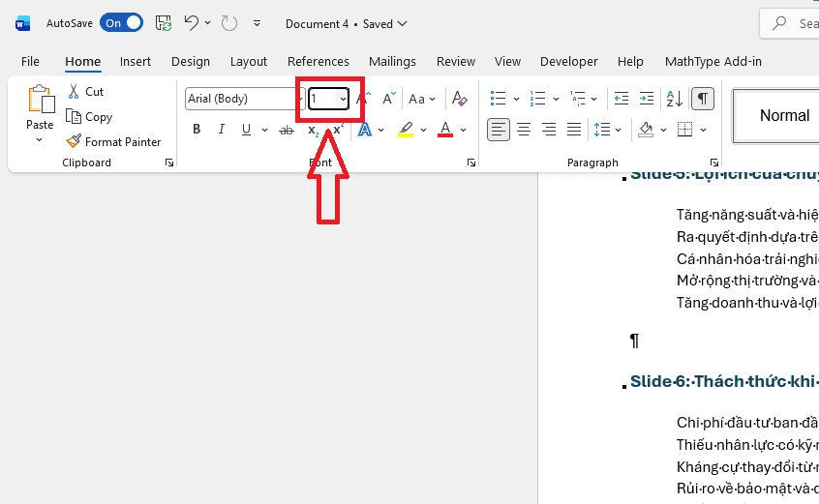
Task: Open the Layout tab
Action: (x=249, y=62)
